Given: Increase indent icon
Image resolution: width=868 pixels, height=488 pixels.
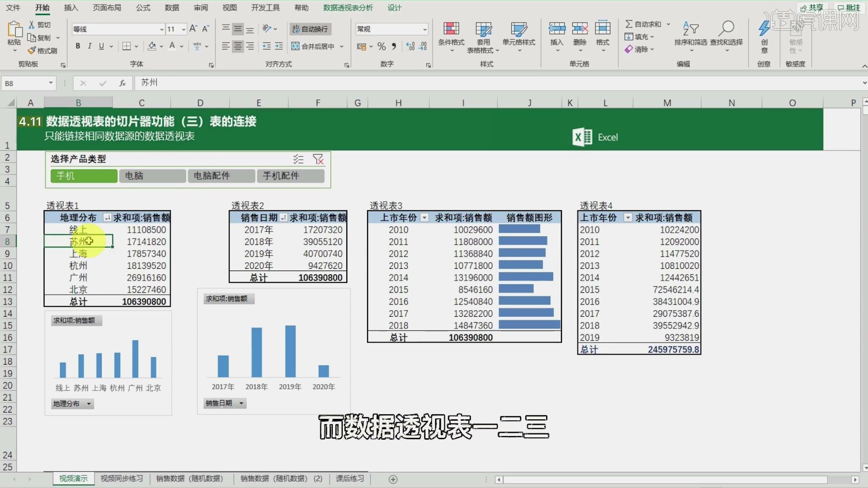Looking at the screenshot, I should (x=279, y=46).
